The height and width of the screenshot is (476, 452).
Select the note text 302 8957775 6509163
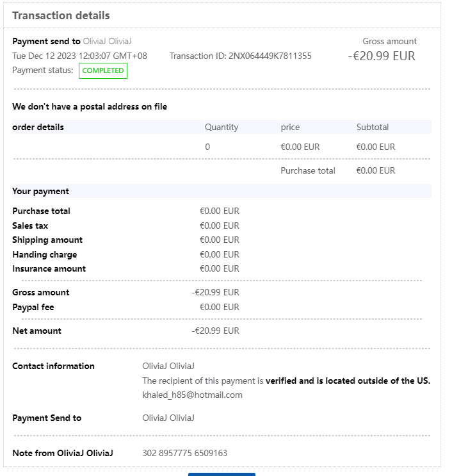(x=184, y=453)
